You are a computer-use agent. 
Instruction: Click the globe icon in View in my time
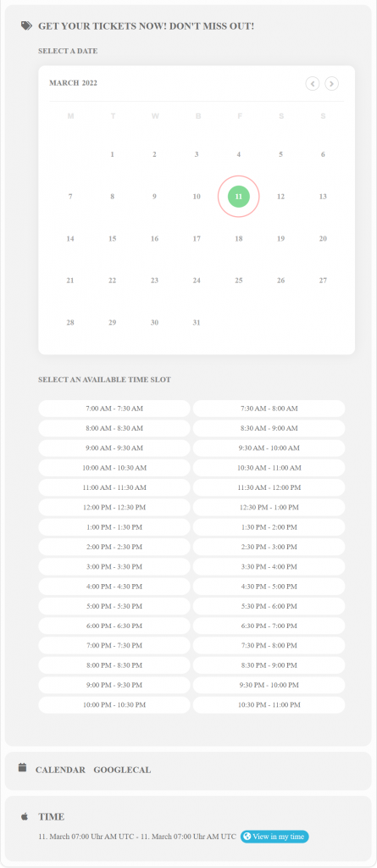pyautogui.click(x=247, y=837)
